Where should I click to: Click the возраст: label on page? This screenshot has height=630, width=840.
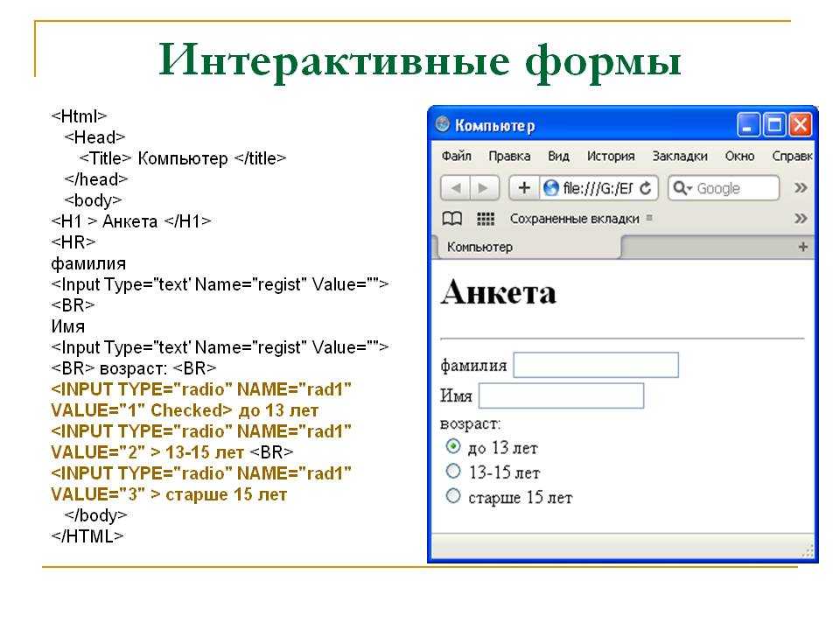[470, 423]
